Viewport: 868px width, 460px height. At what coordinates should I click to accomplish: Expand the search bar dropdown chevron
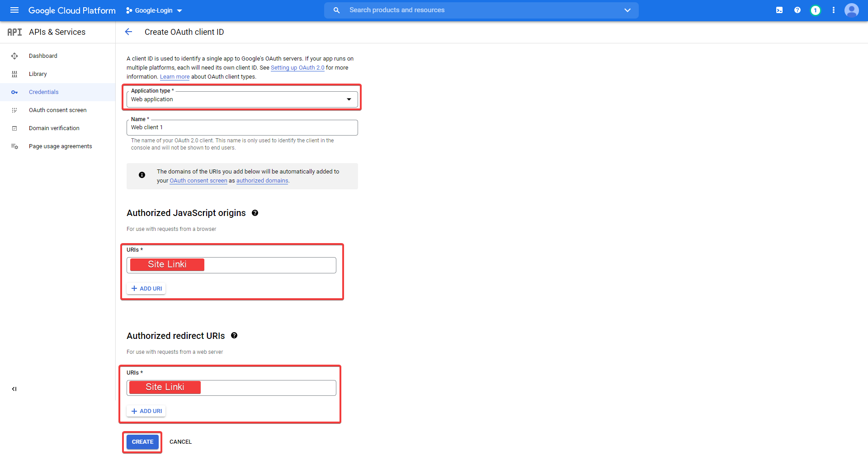pos(627,10)
